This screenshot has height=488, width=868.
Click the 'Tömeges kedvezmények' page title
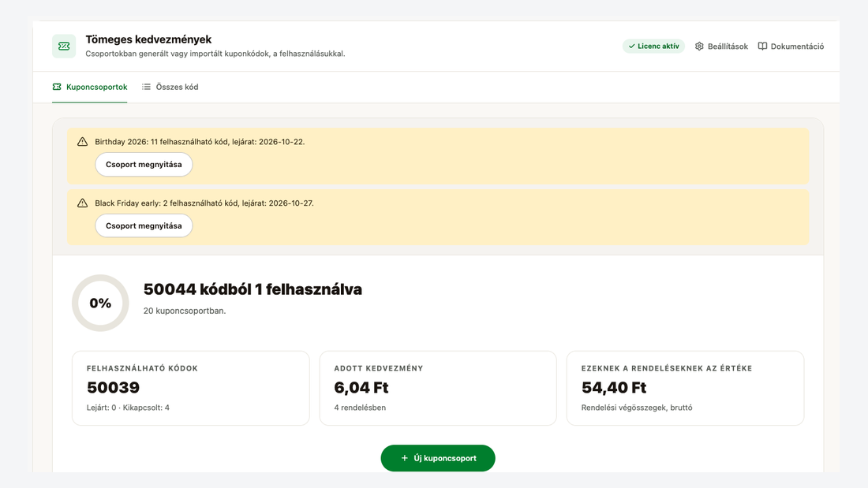click(x=148, y=39)
